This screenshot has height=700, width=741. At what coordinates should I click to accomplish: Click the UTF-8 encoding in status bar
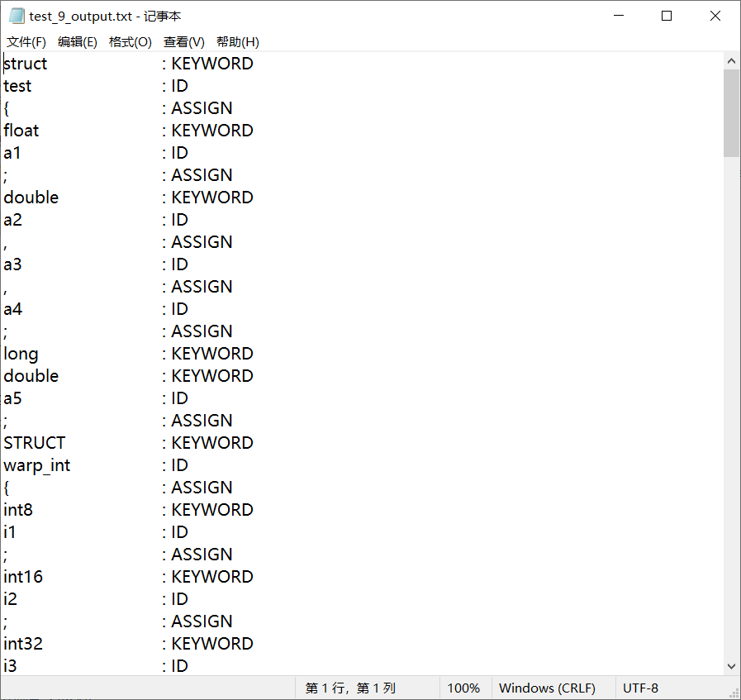tap(640, 688)
